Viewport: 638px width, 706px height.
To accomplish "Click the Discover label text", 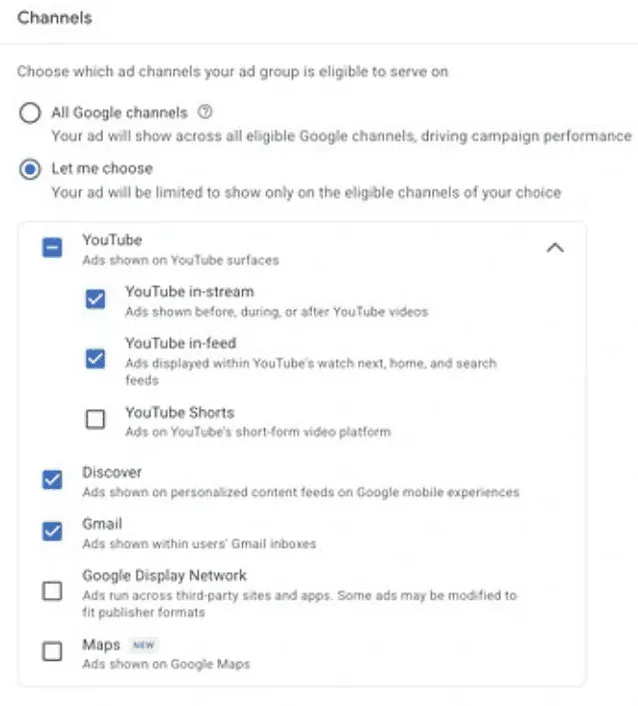I will (112, 472).
